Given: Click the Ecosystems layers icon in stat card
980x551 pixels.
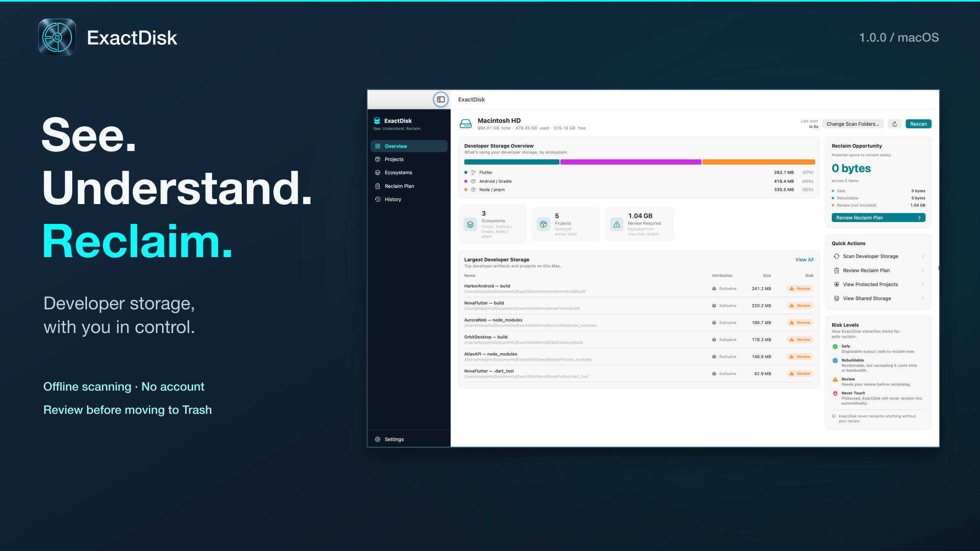Looking at the screenshot, I should [x=470, y=224].
